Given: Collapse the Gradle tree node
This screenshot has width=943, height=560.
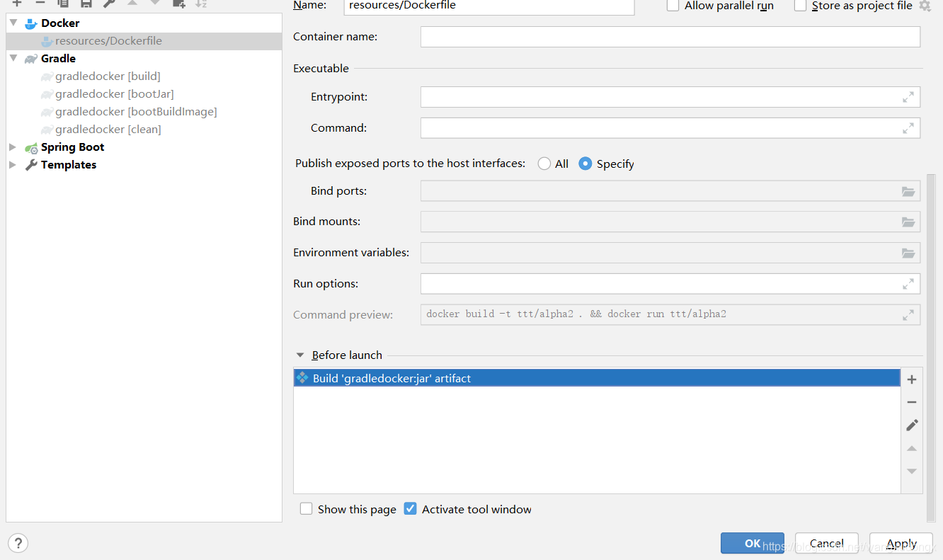Looking at the screenshot, I should click(x=13, y=59).
